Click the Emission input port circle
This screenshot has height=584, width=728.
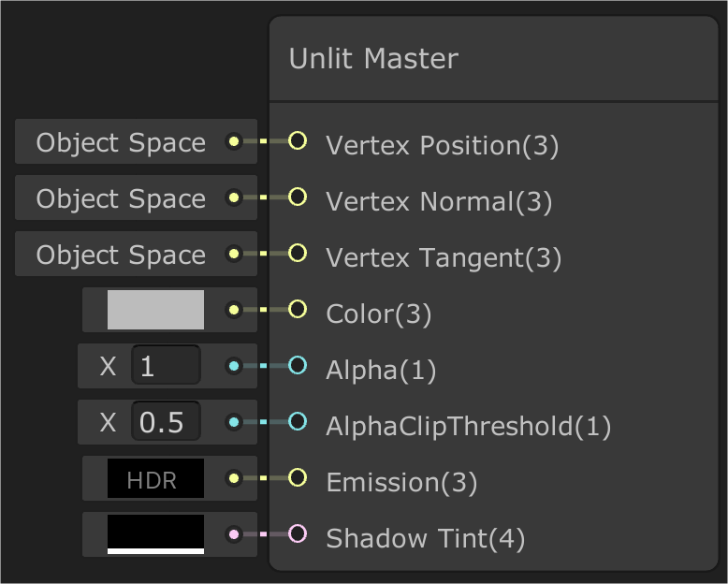(298, 478)
